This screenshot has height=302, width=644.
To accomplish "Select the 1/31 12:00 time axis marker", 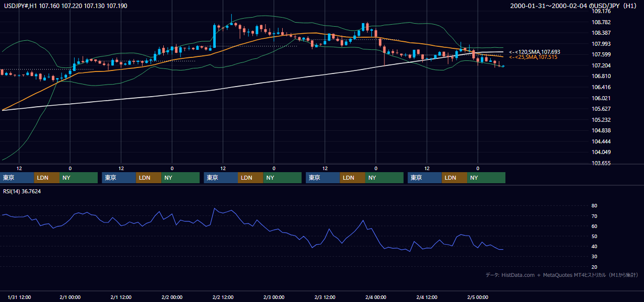I will click(x=19, y=297).
